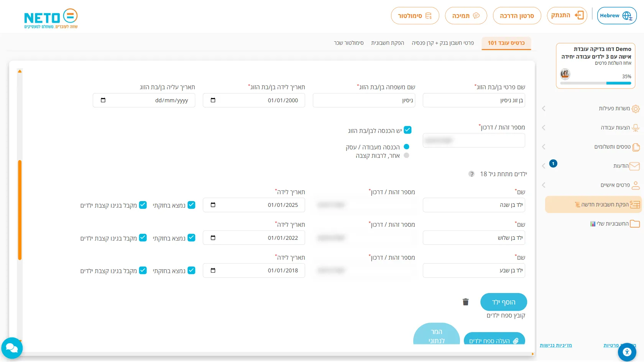Toggle מקבל בגינו קצבת ילדים for ילד בן שנה
644x362 pixels.
(x=143, y=205)
